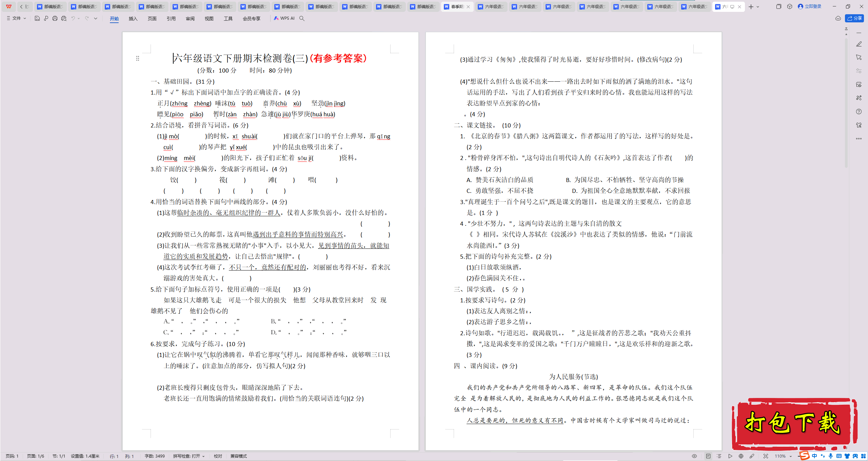Click the 校对 proofreading button in status bar
Image resolution: width=868 pixels, height=461 pixels.
coord(218,456)
